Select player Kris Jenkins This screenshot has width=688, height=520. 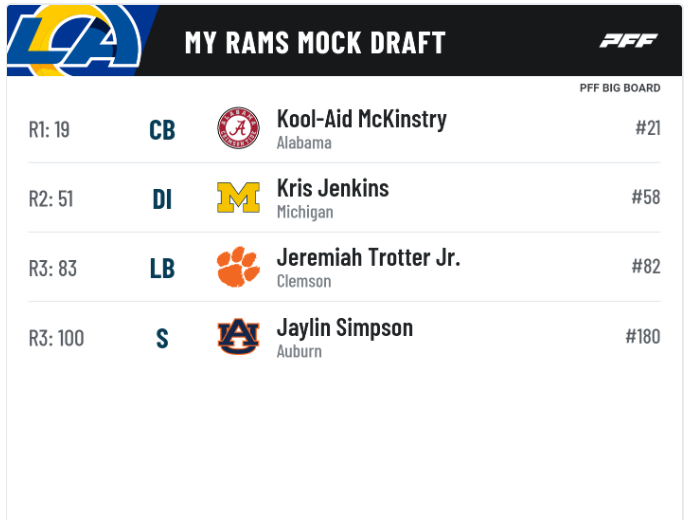[x=332, y=188]
